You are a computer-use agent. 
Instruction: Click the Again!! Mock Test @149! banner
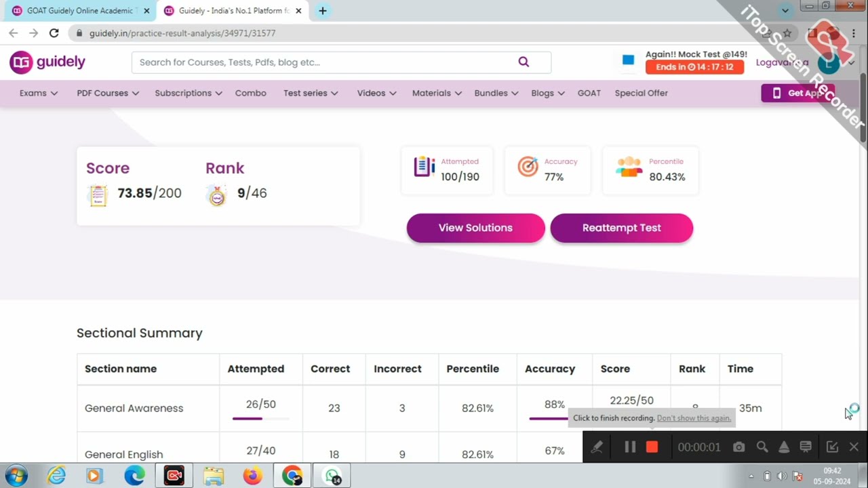tap(696, 54)
